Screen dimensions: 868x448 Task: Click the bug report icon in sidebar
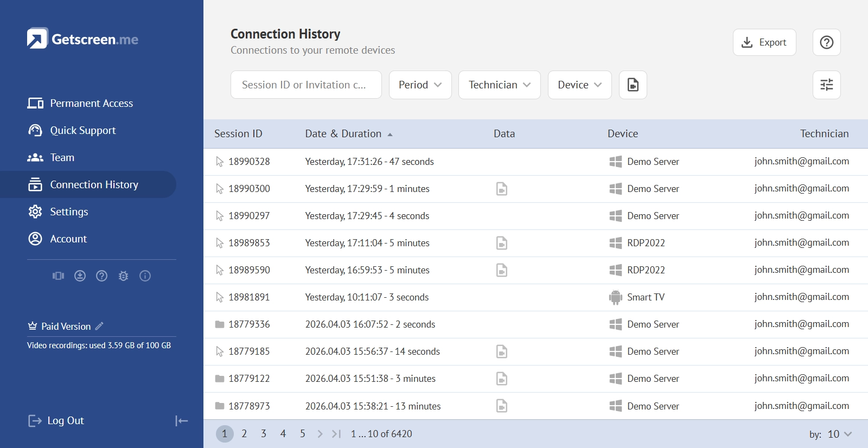[x=123, y=276]
